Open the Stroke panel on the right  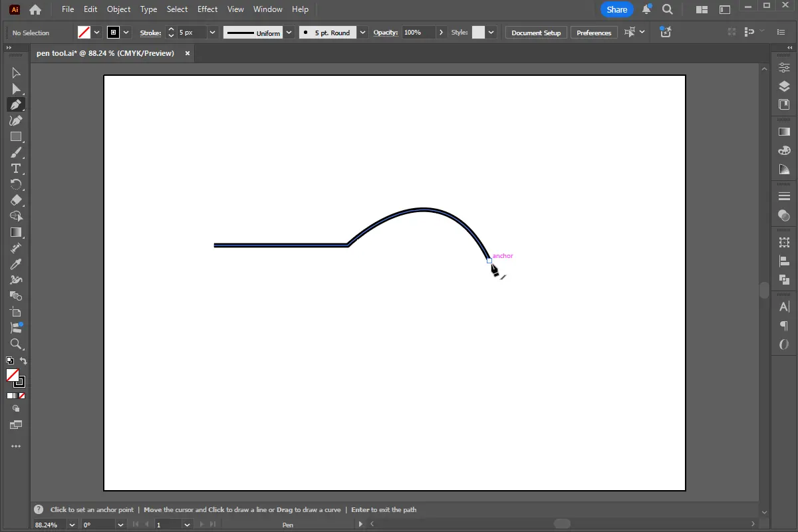point(783,196)
